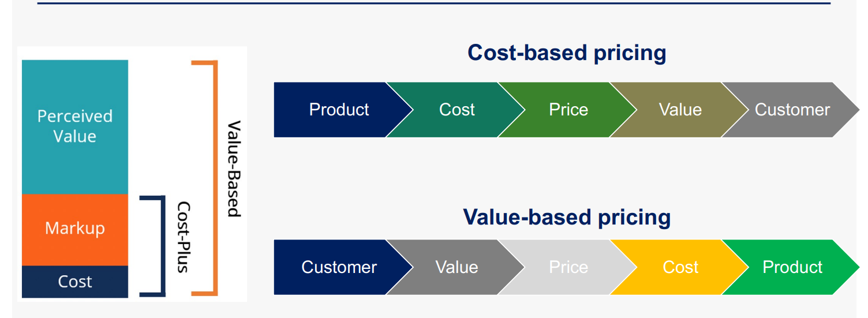Select the navy Customer chevron under Value-based pricing

(x=339, y=267)
